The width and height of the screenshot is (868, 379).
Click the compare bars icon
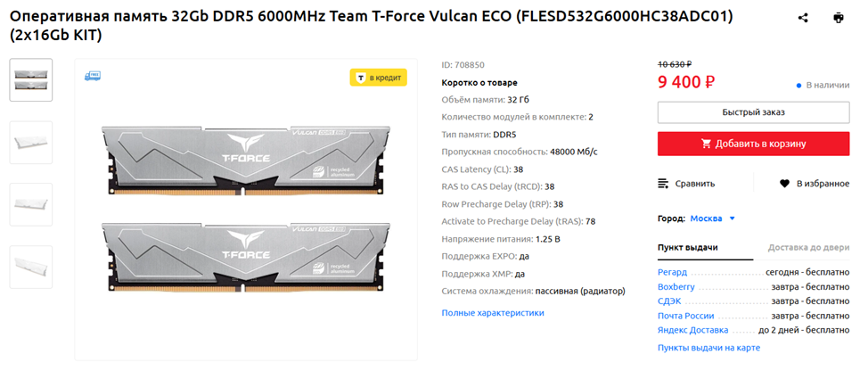tap(663, 184)
